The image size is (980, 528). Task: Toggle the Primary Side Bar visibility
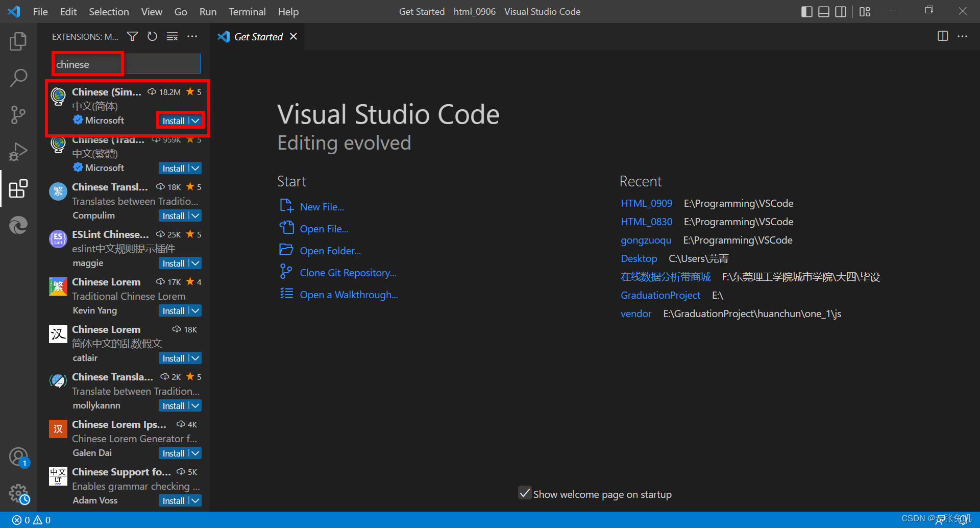[x=806, y=11]
